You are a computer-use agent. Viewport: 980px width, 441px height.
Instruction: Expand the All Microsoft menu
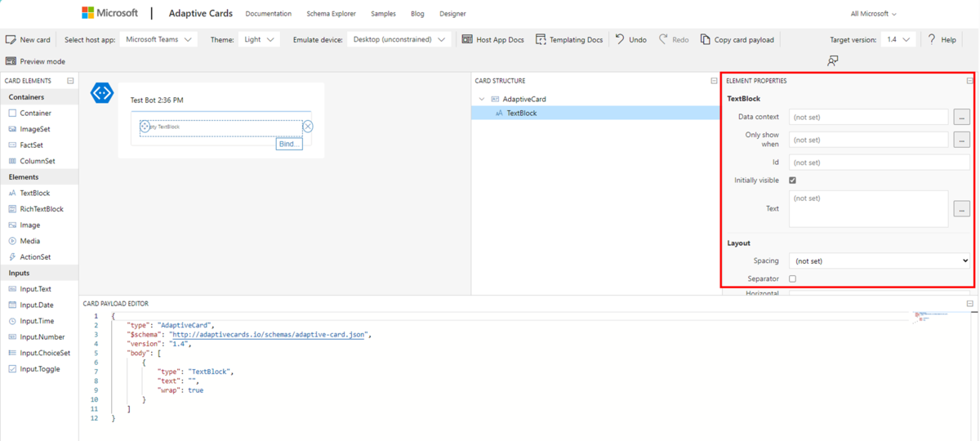point(873,14)
